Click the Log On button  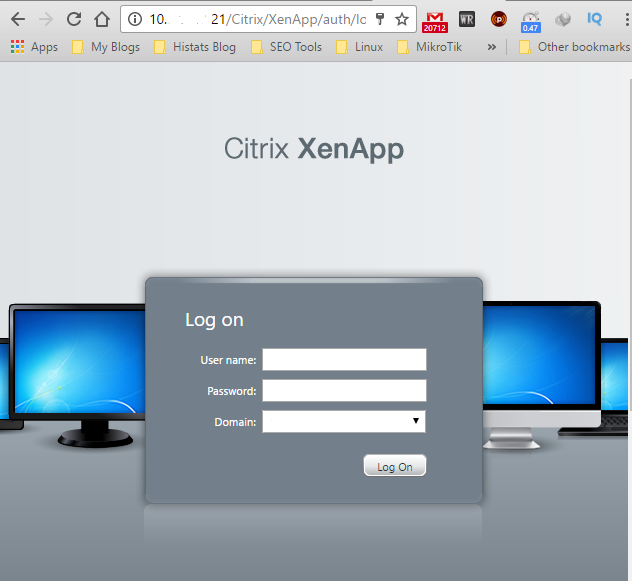pos(395,465)
